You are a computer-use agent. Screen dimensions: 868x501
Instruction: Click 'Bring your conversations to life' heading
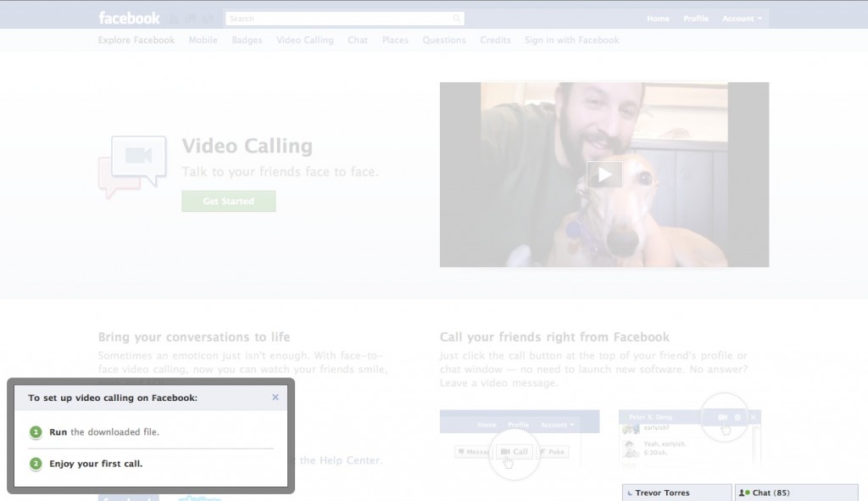[194, 337]
